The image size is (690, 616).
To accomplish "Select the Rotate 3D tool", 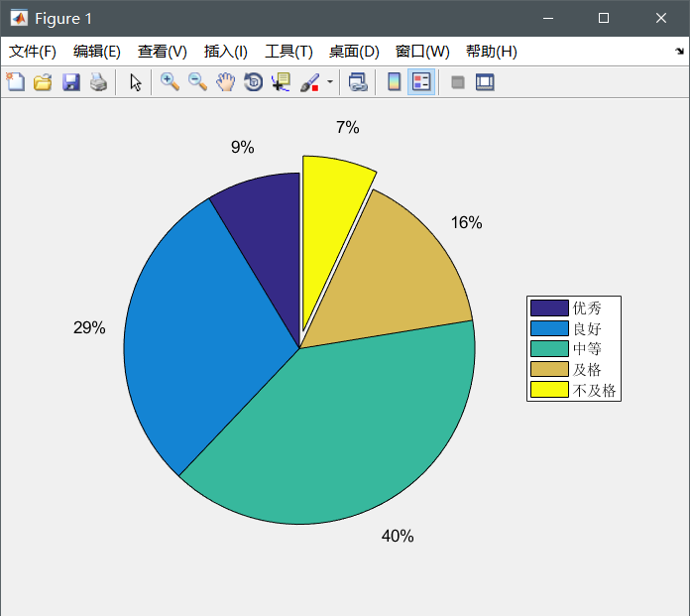I will (253, 82).
